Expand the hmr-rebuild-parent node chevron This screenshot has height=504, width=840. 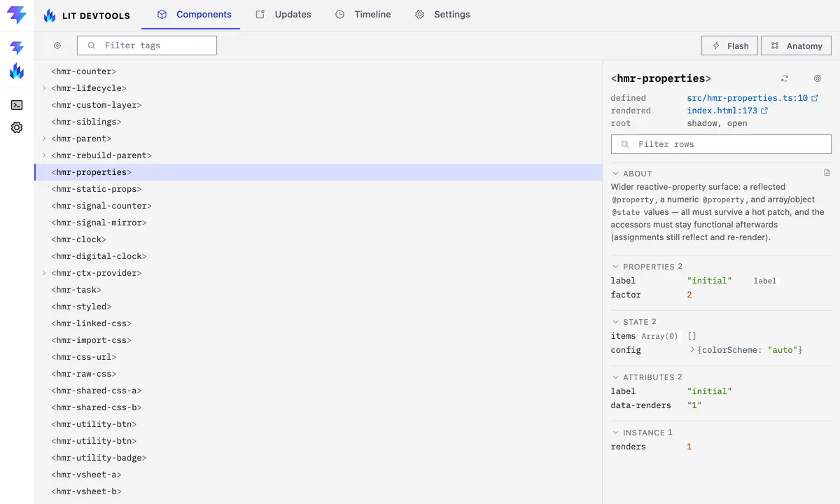tap(44, 155)
